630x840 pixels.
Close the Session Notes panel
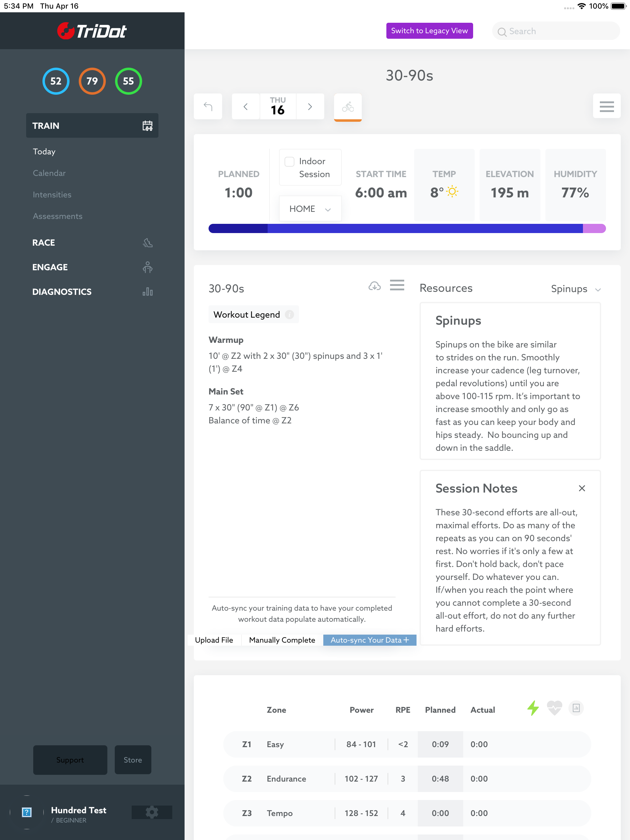click(581, 488)
